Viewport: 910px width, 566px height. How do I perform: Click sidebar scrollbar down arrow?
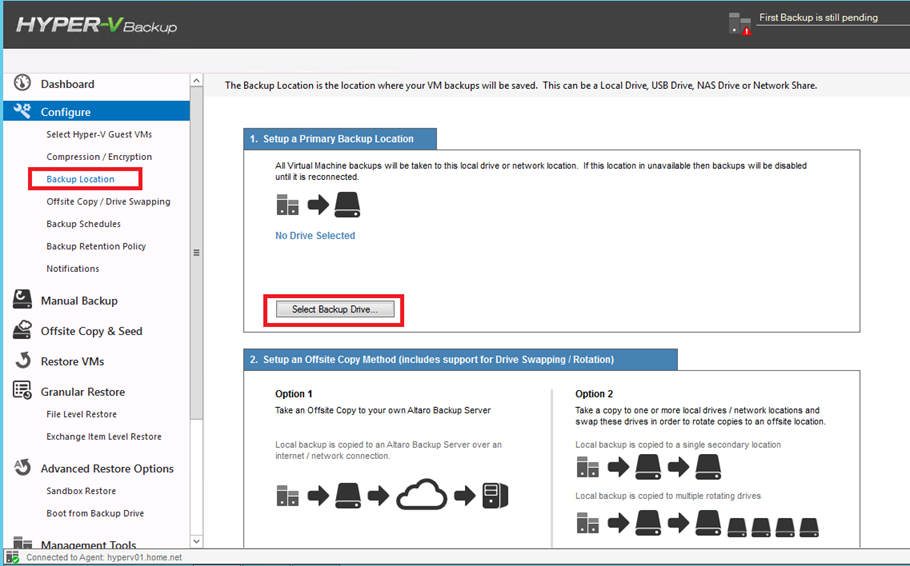click(196, 541)
